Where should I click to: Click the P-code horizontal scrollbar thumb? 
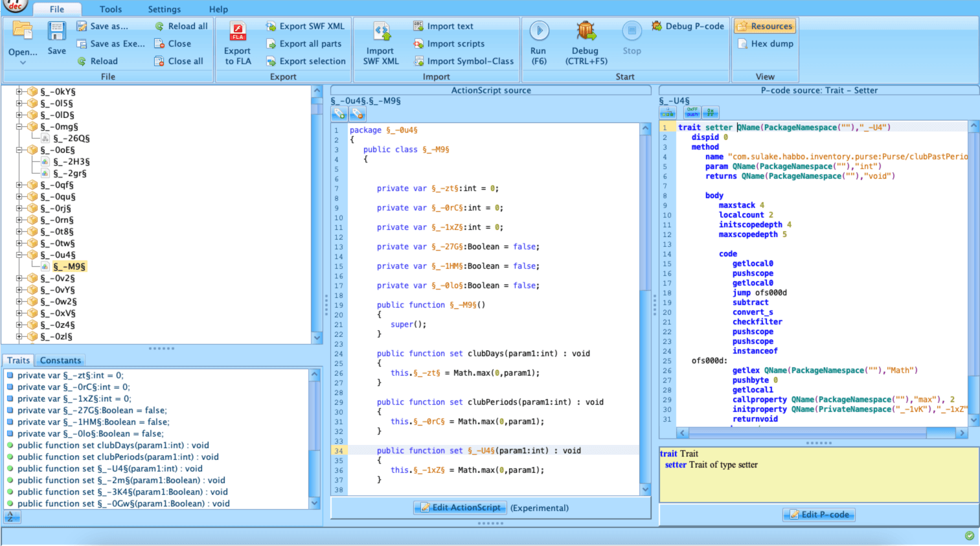pos(809,433)
